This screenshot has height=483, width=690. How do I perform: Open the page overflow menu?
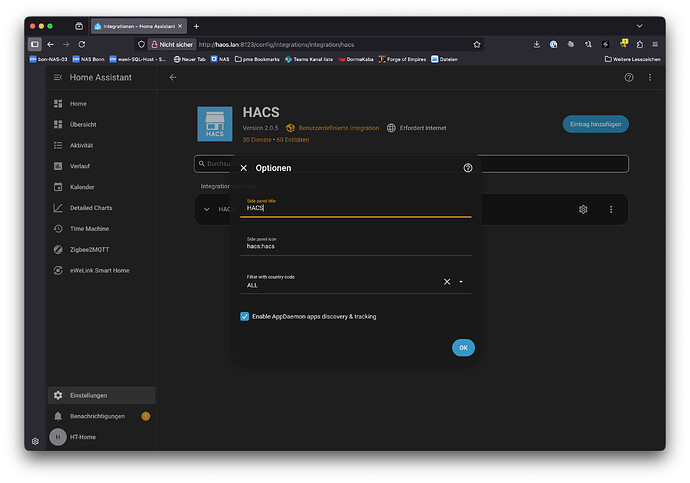(x=650, y=77)
